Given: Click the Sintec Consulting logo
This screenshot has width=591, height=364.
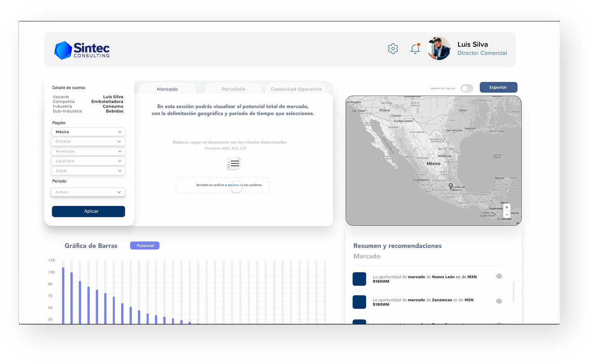Looking at the screenshot, I should (x=82, y=50).
